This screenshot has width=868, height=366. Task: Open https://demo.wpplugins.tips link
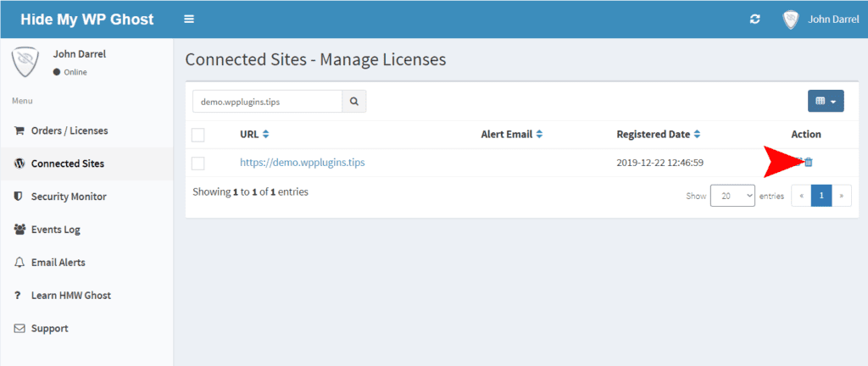303,163
